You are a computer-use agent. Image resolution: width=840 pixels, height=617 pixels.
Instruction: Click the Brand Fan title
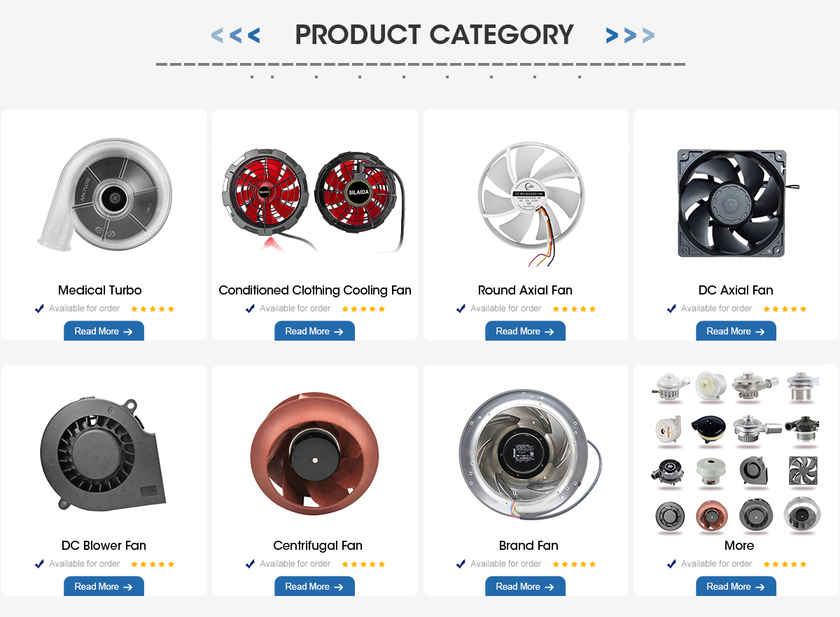point(528,546)
